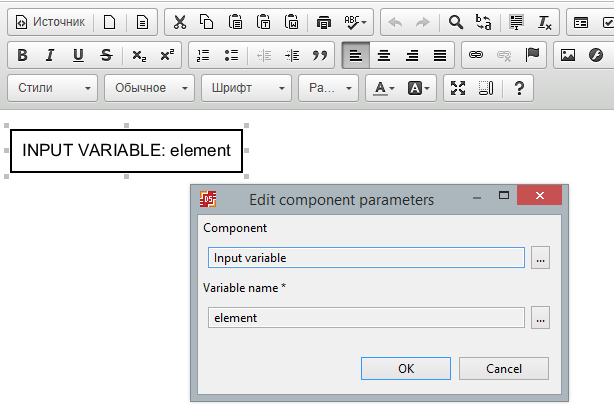
Task: Remove the link
Action: click(x=504, y=55)
